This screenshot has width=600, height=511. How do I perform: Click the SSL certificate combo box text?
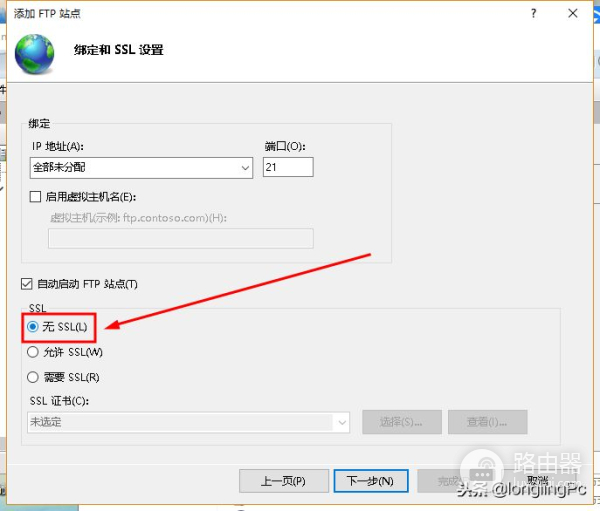181,423
